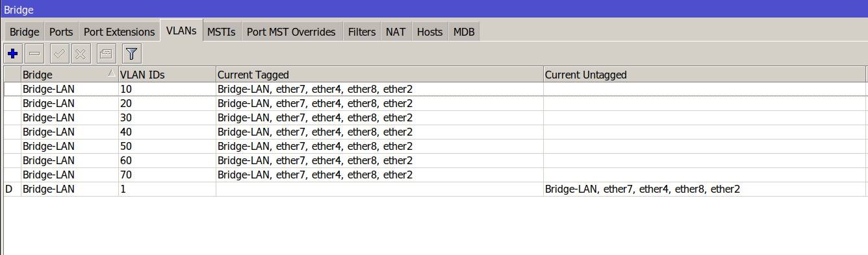The image size is (868, 255).
Task: Sort by the VLAN IDs column header
Action: (x=167, y=75)
